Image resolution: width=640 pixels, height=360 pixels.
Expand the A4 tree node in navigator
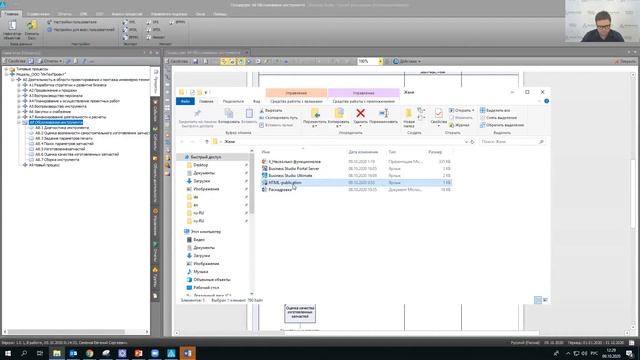(19, 101)
